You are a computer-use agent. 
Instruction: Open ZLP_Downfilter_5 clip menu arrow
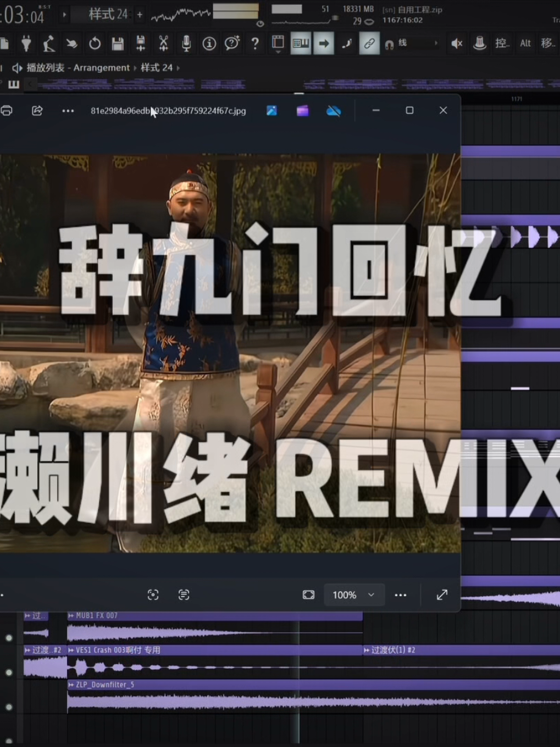coord(71,685)
